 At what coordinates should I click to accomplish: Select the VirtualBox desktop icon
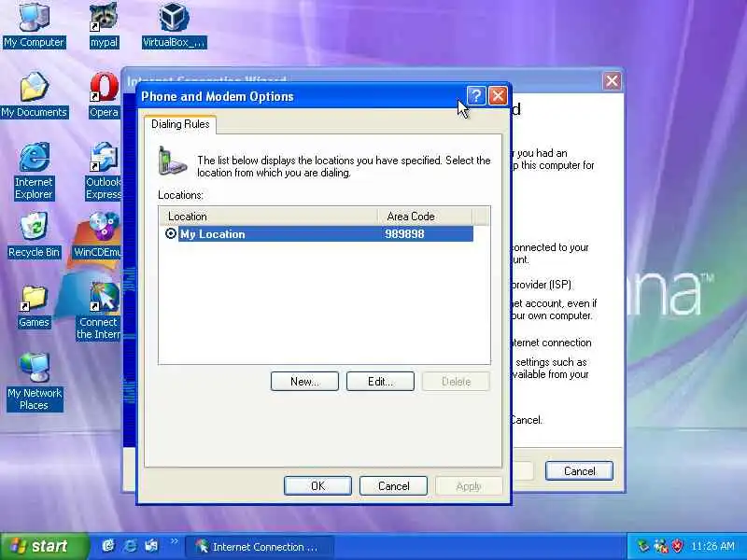(x=174, y=24)
